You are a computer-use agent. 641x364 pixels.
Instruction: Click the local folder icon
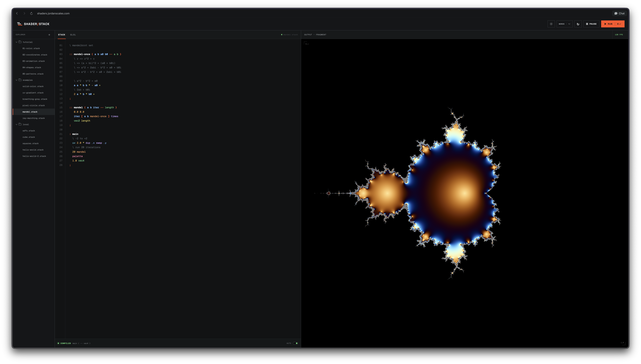(x=20, y=124)
